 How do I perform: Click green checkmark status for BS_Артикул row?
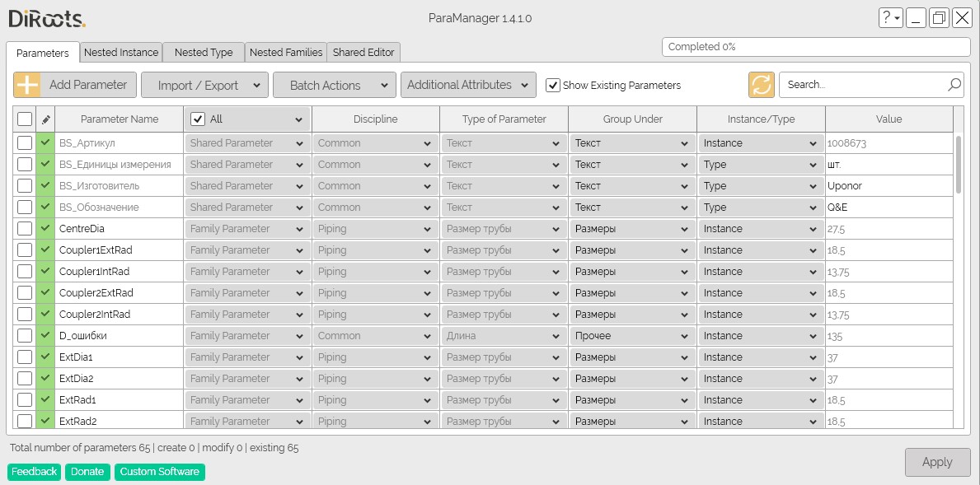click(x=45, y=143)
